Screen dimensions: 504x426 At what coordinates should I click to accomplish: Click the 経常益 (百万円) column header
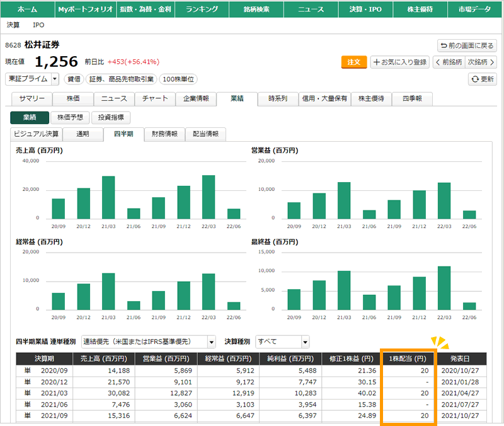(228, 359)
